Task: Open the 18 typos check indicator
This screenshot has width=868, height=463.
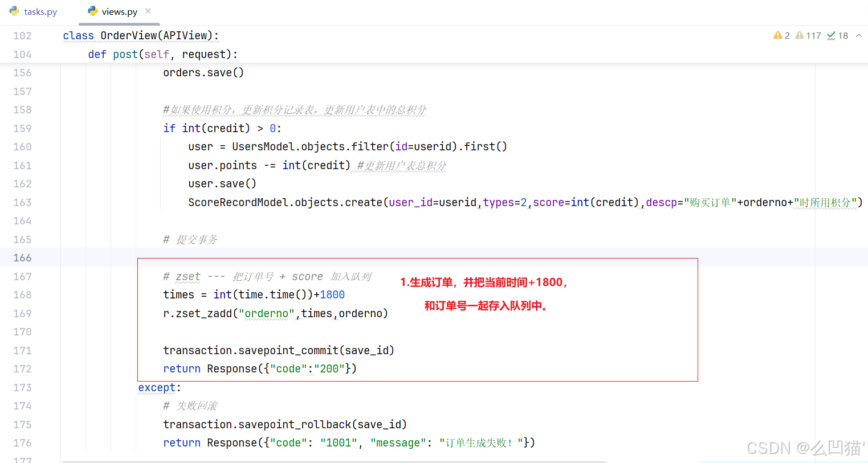Action: (x=837, y=35)
